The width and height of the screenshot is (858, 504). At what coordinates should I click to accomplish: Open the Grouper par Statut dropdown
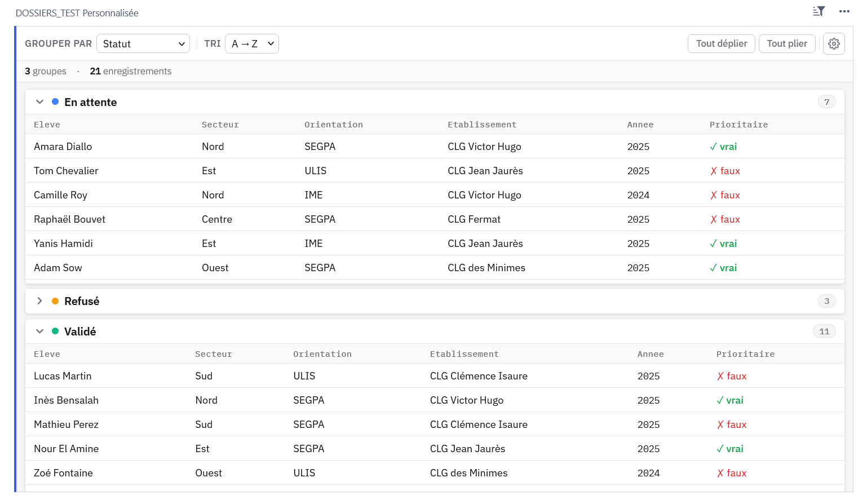click(143, 44)
